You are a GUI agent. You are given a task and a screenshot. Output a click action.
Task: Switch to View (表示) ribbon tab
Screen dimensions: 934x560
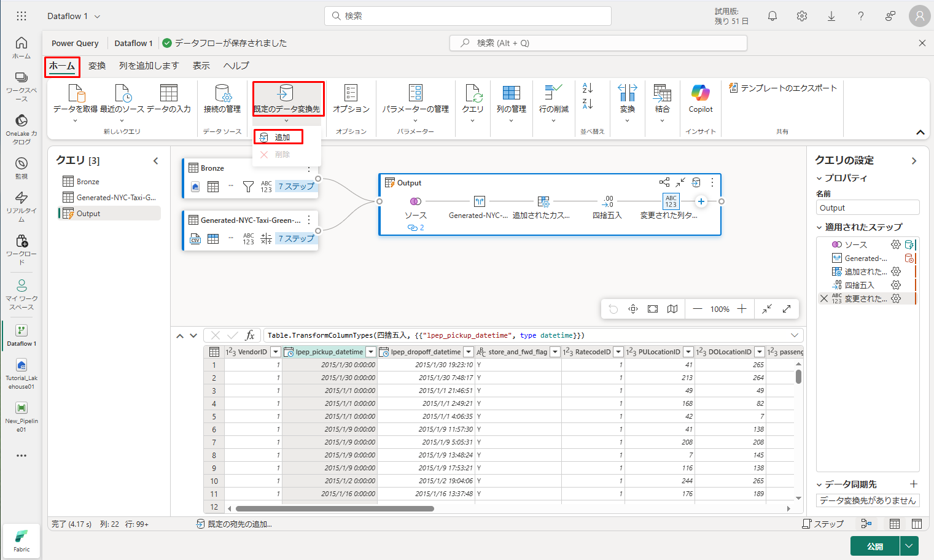click(x=201, y=66)
